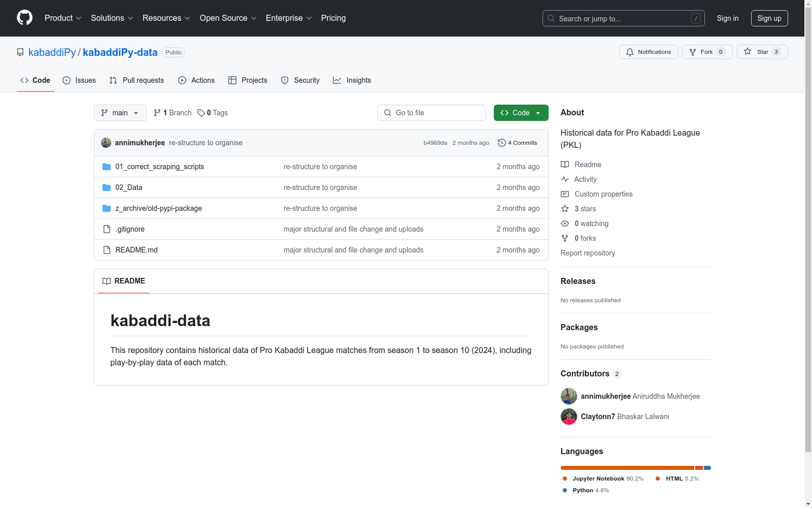Switch to the Issues tab

click(x=79, y=80)
